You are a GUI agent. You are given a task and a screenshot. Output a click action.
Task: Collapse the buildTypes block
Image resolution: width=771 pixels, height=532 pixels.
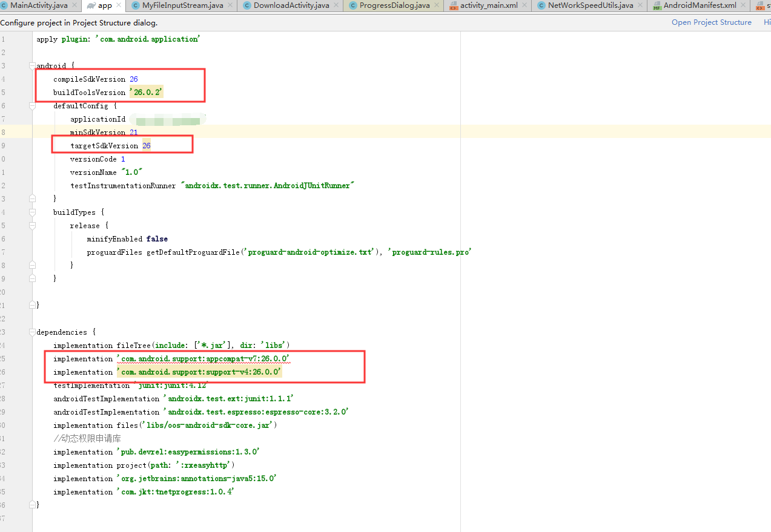pos(32,211)
